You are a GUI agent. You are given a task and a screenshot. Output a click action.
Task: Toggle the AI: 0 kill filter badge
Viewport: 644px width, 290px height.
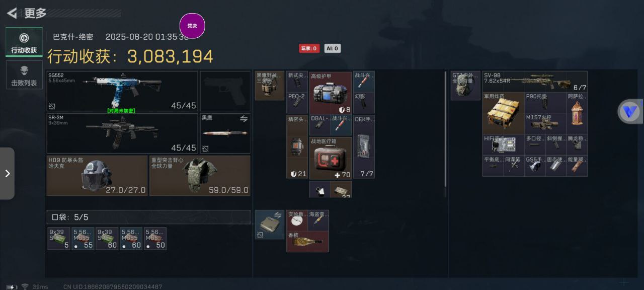point(332,48)
